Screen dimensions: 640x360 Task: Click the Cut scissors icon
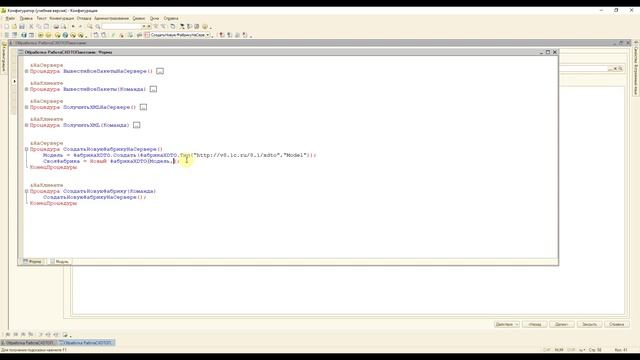point(31,27)
